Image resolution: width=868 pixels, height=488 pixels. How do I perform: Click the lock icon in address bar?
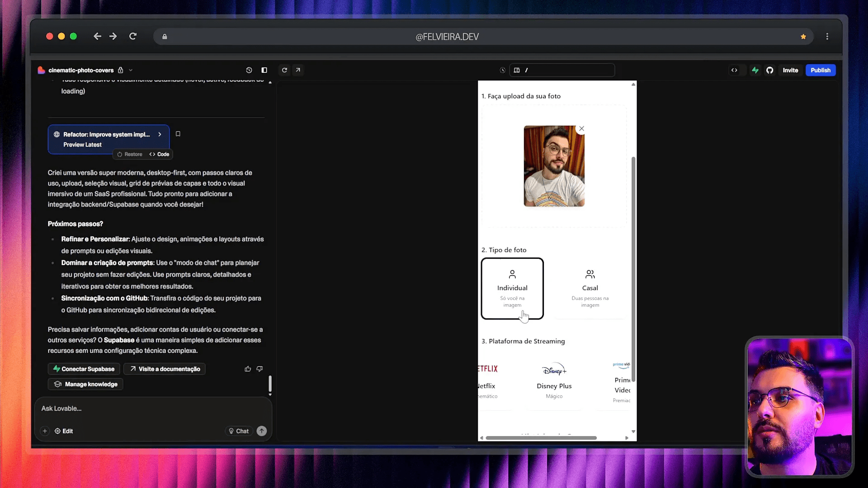pos(165,37)
